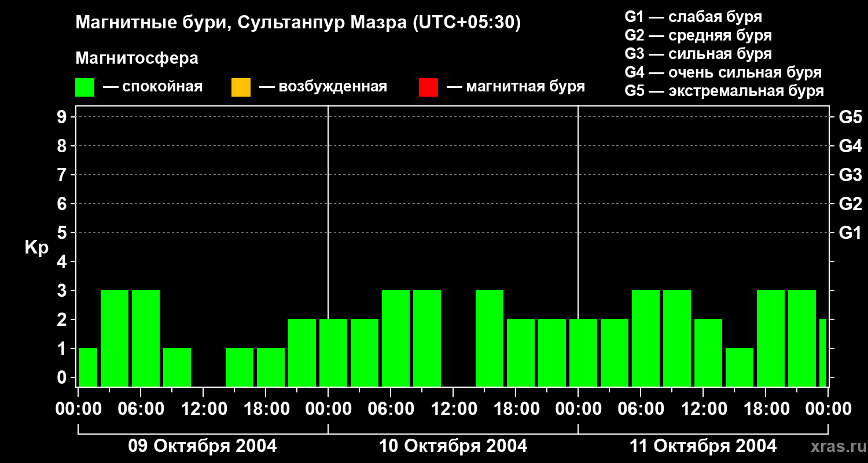Click the Kp 1 bar spanning 08:30–11:30 on 09 Октября

coord(177,367)
